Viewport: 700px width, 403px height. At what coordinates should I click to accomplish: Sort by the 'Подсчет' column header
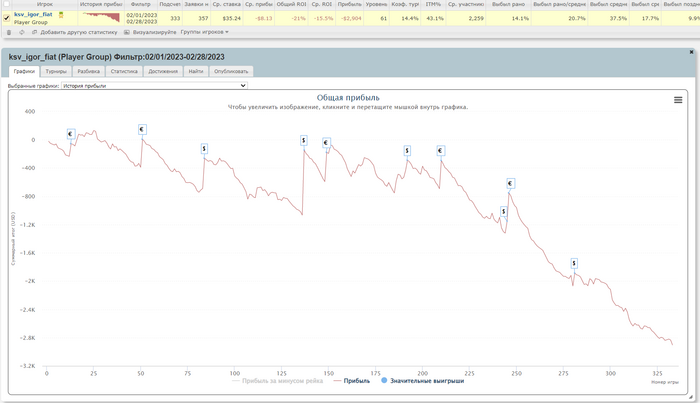click(x=170, y=4)
